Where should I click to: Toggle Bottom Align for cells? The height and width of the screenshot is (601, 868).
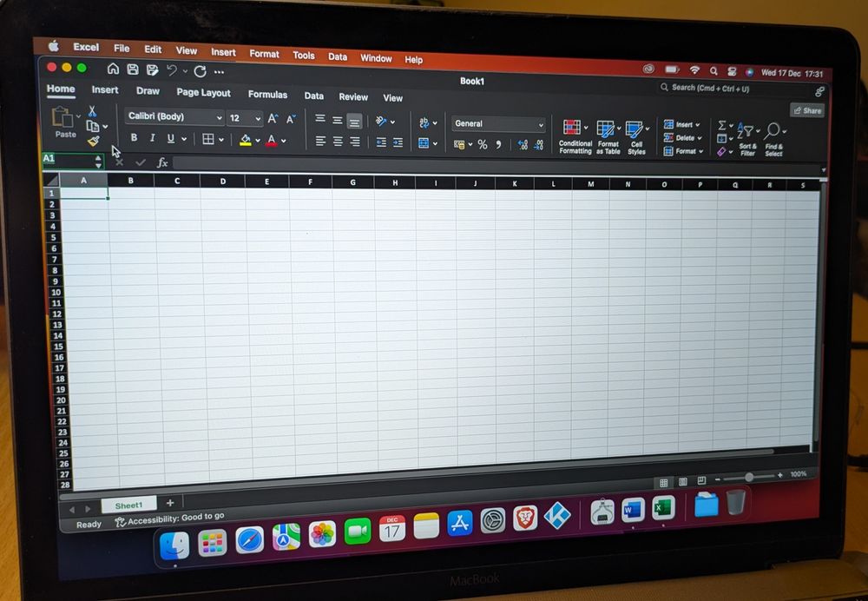pyautogui.click(x=354, y=122)
